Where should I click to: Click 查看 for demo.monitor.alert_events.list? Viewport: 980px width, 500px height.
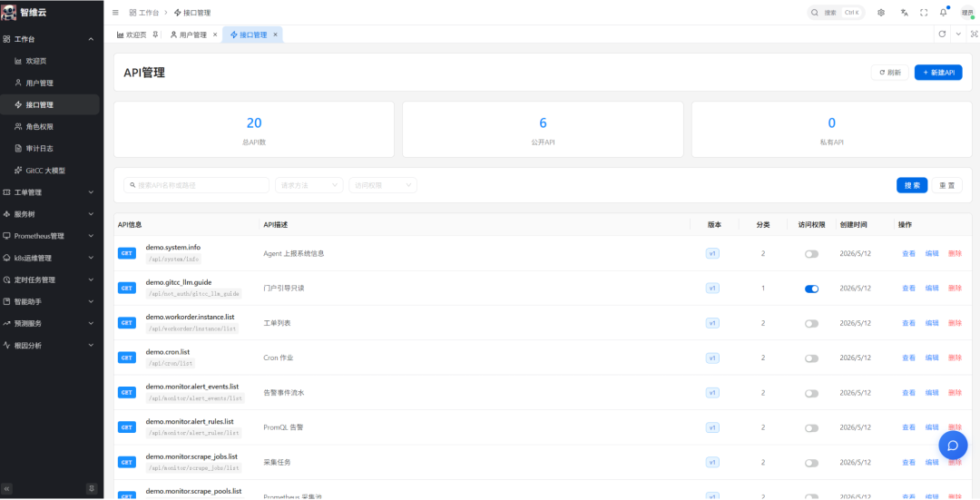point(908,393)
